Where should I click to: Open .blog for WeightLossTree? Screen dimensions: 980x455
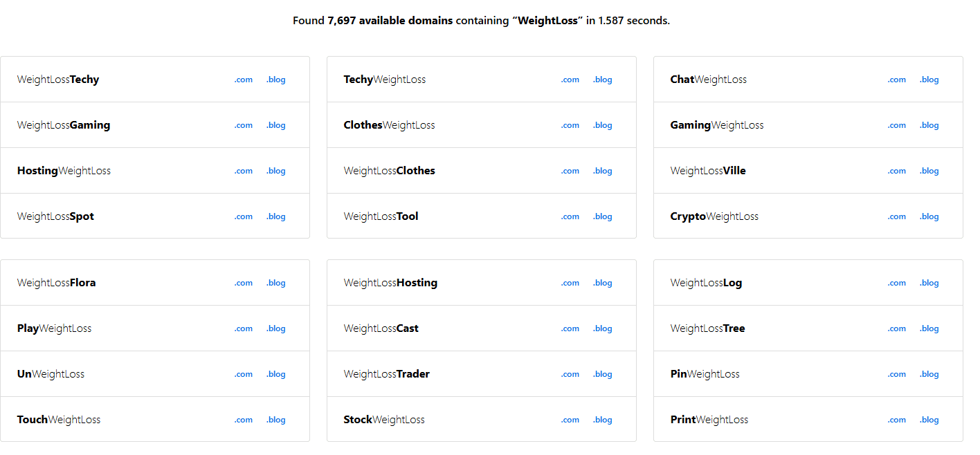pos(929,328)
